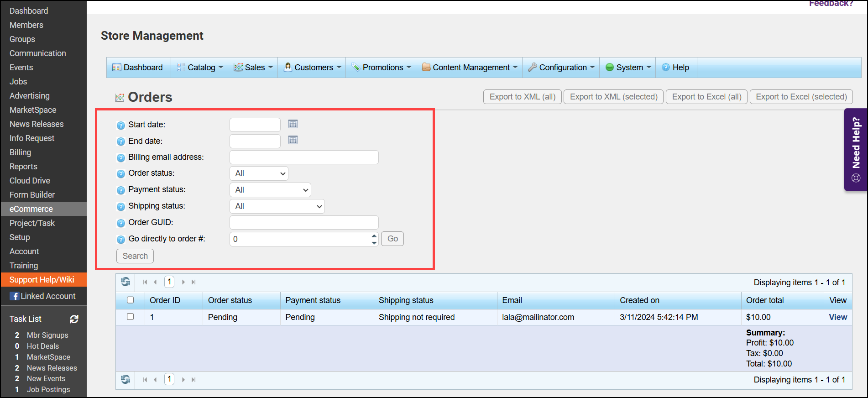Image resolution: width=868 pixels, height=398 pixels.
Task: Click help icon next to Order GUID
Action: click(121, 223)
